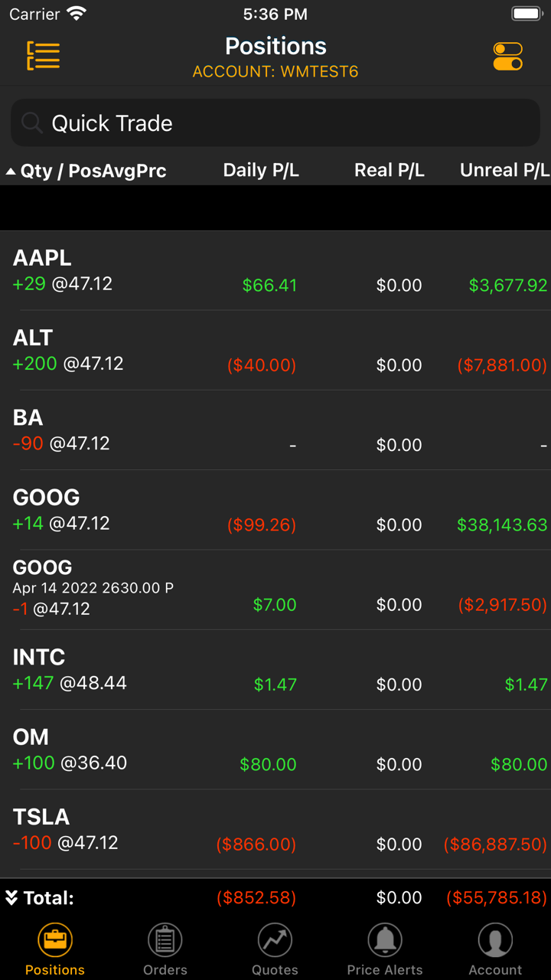The width and height of the screenshot is (551, 980).
Task: Sort by Unreal P/L column header
Action: pos(504,170)
